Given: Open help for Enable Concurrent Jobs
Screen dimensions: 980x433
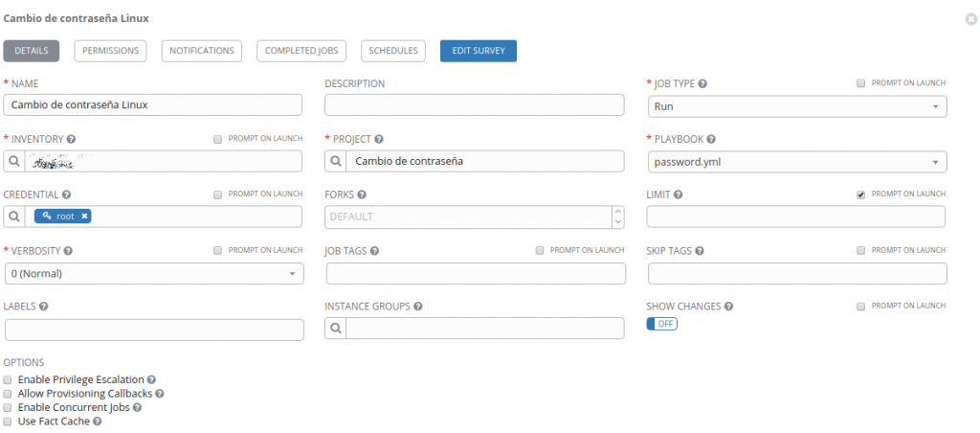Looking at the screenshot, I should point(137,408).
